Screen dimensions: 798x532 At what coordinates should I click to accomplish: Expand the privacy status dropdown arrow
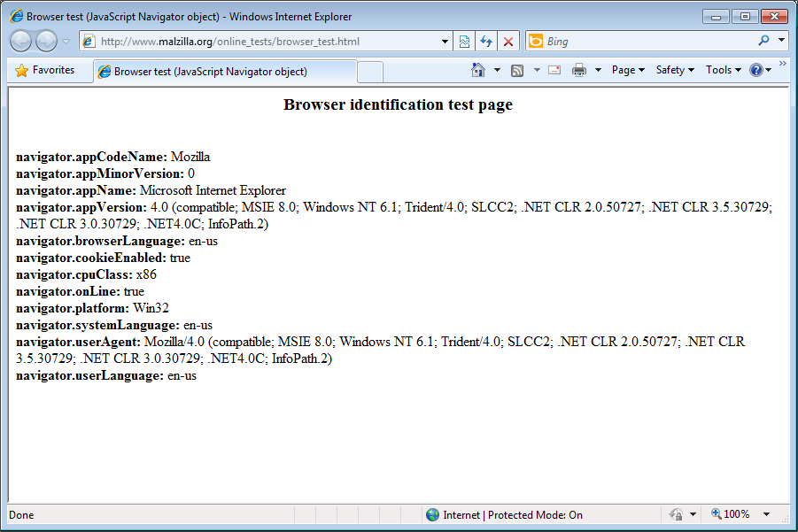tap(693, 514)
